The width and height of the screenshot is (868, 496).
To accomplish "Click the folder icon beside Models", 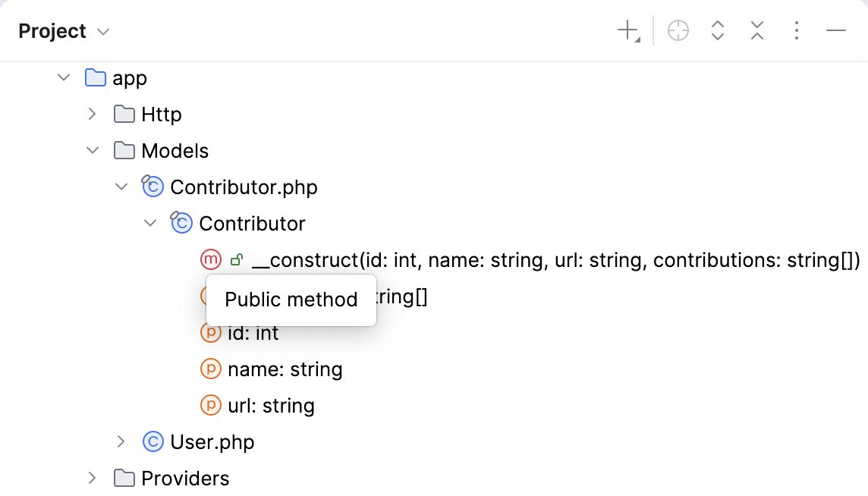I will [123, 150].
